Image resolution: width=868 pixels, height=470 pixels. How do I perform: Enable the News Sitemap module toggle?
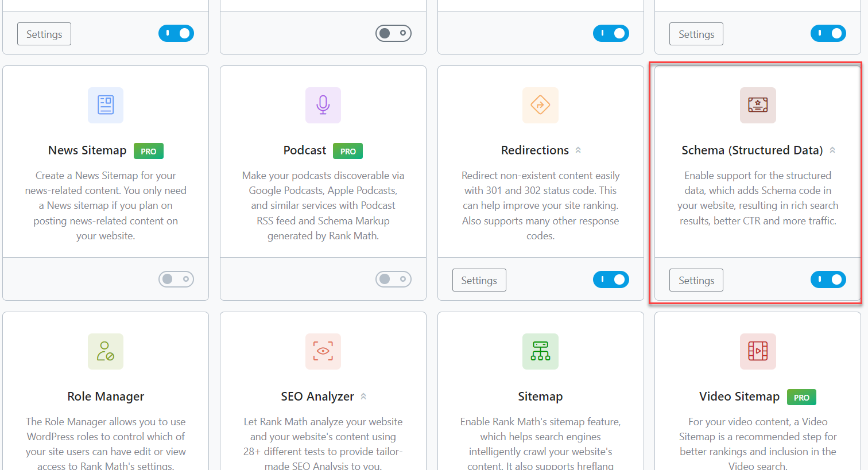tap(176, 279)
